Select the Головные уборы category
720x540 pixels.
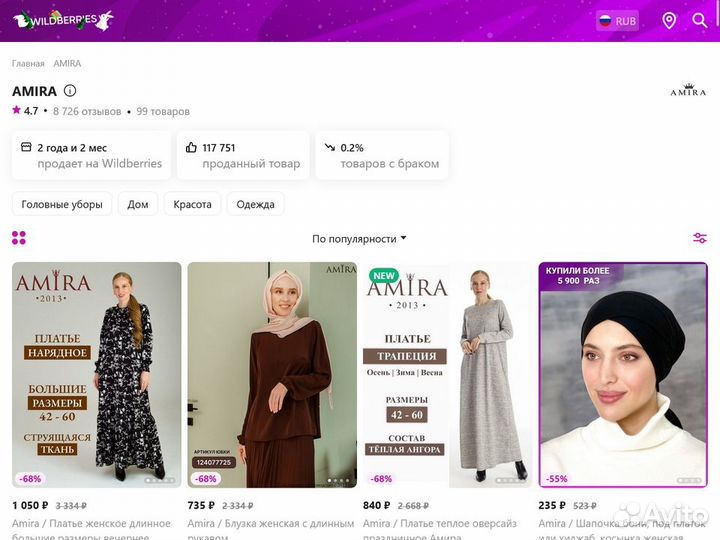click(x=62, y=204)
